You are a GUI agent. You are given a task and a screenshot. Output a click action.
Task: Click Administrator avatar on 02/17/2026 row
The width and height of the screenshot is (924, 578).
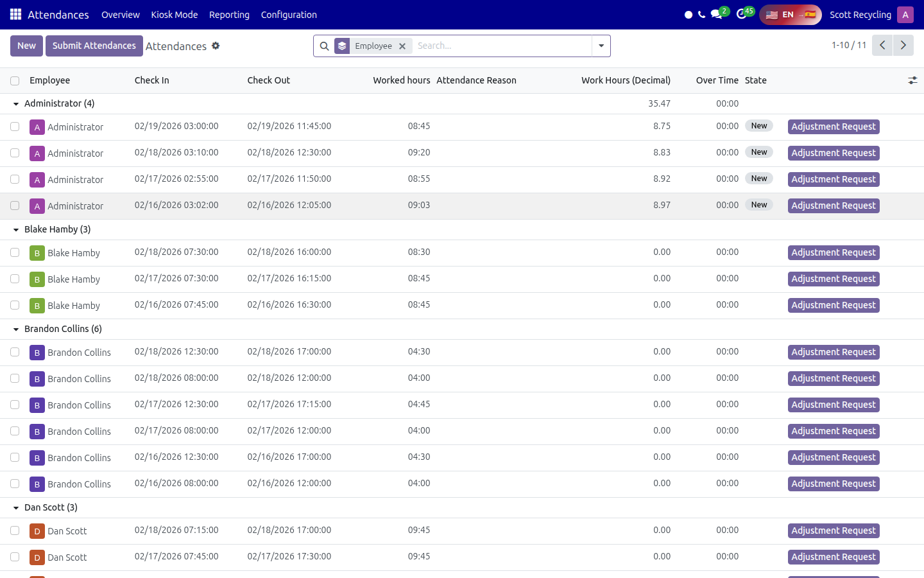37,180
